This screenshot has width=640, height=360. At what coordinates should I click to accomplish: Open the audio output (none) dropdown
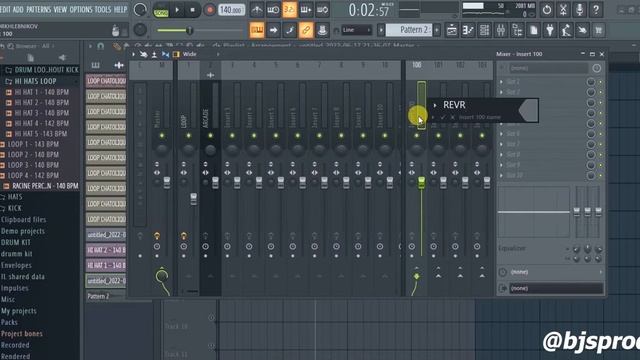tap(556, 289)
